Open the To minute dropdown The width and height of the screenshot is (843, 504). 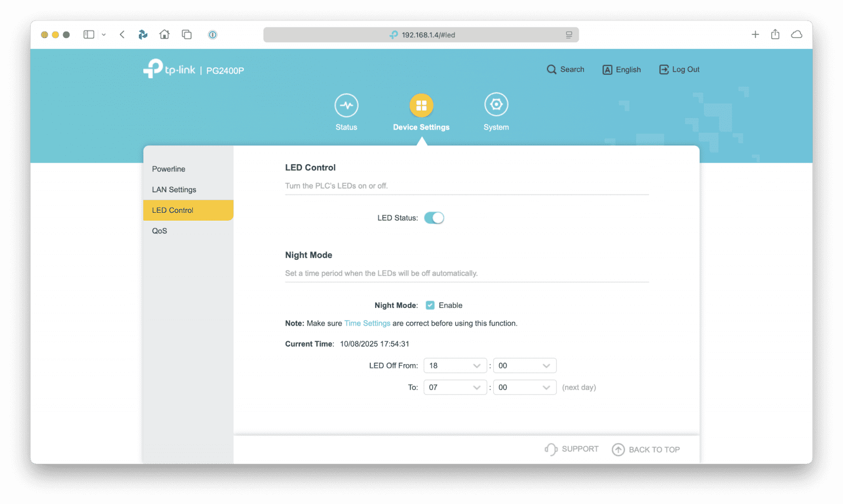(x=525, y=387)
